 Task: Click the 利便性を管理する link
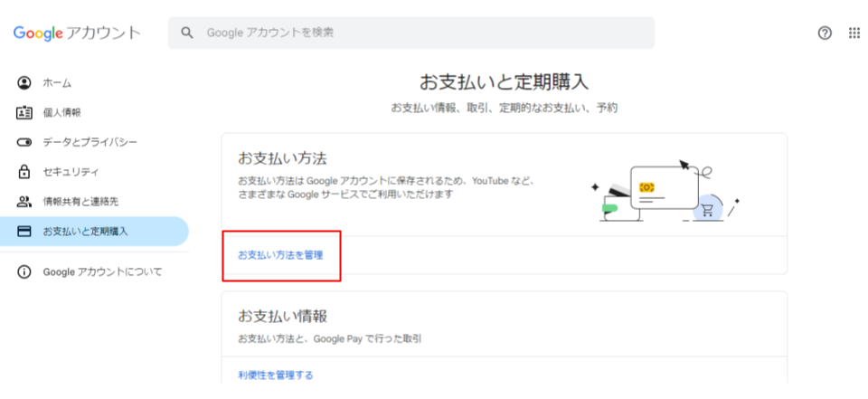click(x=276, y=375)
